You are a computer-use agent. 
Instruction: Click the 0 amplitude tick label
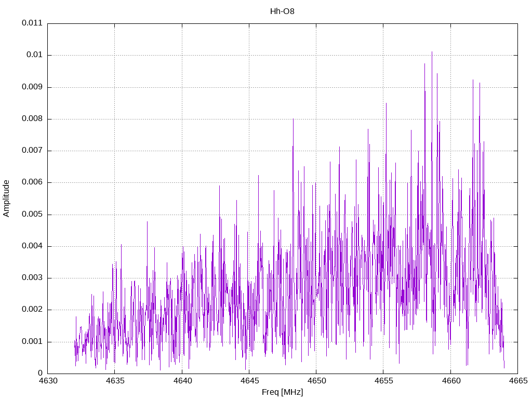click(x=40, y=374)
